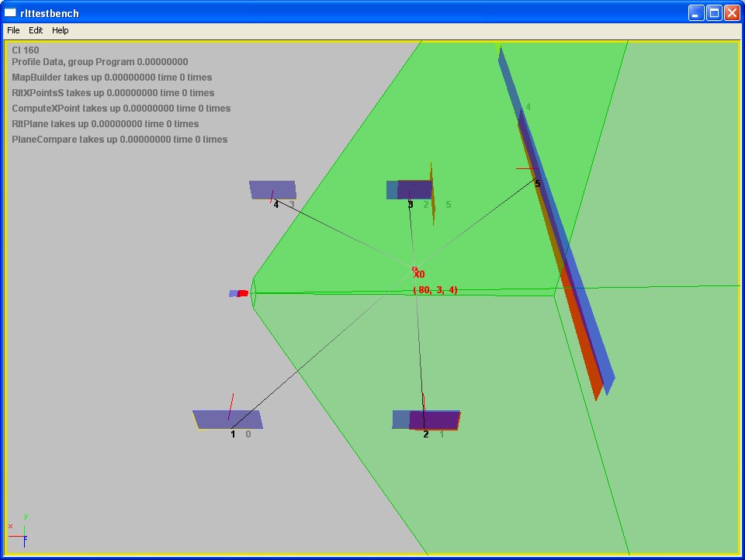This screenshot has width=745, height=560.
Task: Select the blue plane above label 4
Action: [272, 189]
